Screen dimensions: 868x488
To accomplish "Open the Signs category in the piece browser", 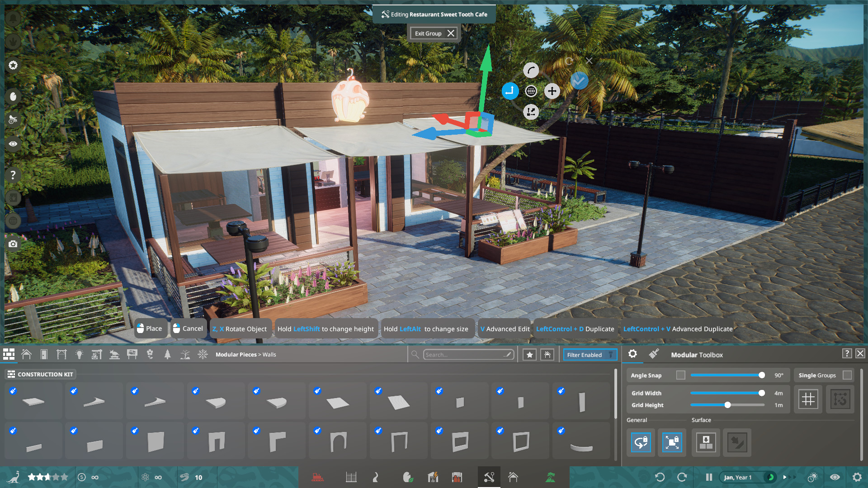I will point(132,354).
